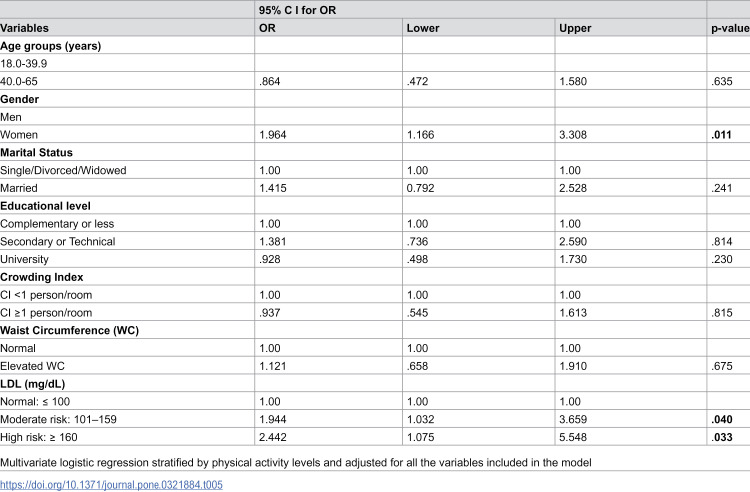Select the Waist Circumference (WC) heading
Screen dimensions: 750x492
69,330
